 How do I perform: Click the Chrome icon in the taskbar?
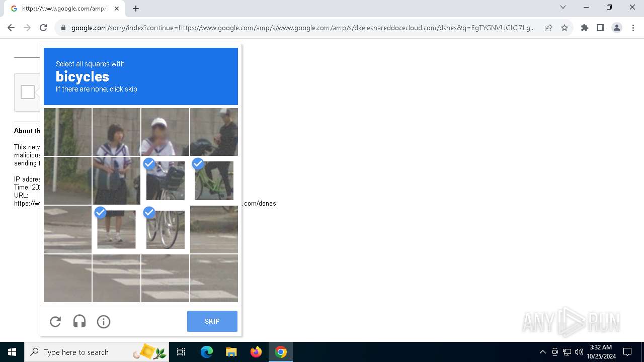coord(281,352)
